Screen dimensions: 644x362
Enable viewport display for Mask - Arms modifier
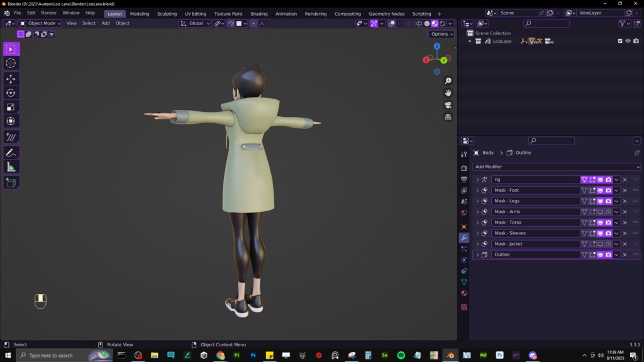(x=600, y=212)
